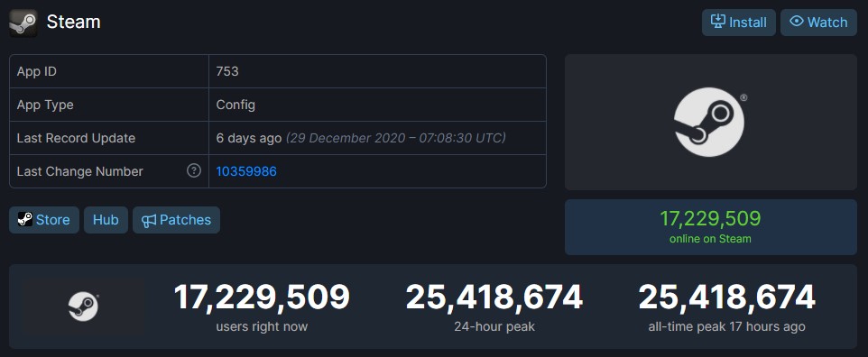Click the Watch text label
The image size is (868, 357).
pyautogui.click(x=827, y=23)
